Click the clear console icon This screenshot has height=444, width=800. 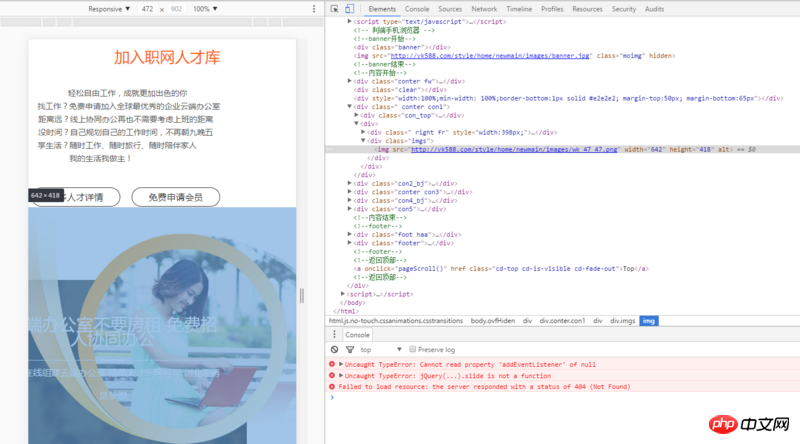click(334, 349)
